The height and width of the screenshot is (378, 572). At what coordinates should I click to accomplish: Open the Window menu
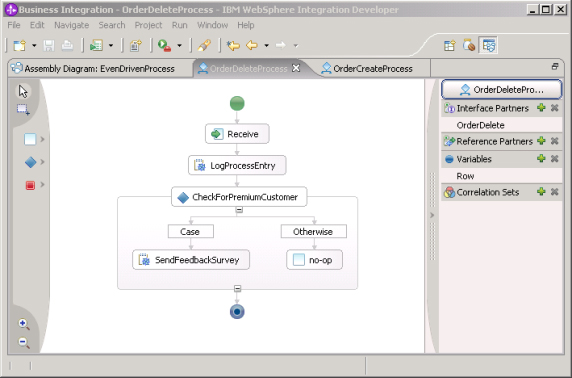point(212,25)
